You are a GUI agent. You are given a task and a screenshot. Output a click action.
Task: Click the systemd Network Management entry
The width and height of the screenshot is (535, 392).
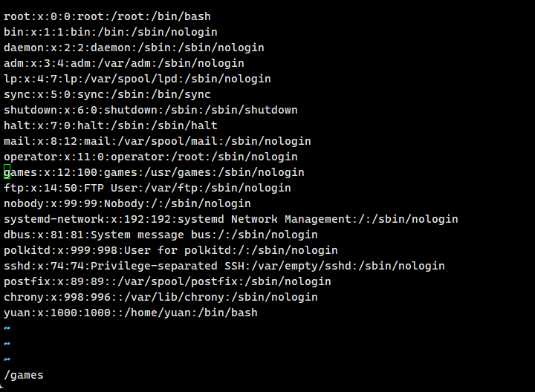tap(230, 219)
